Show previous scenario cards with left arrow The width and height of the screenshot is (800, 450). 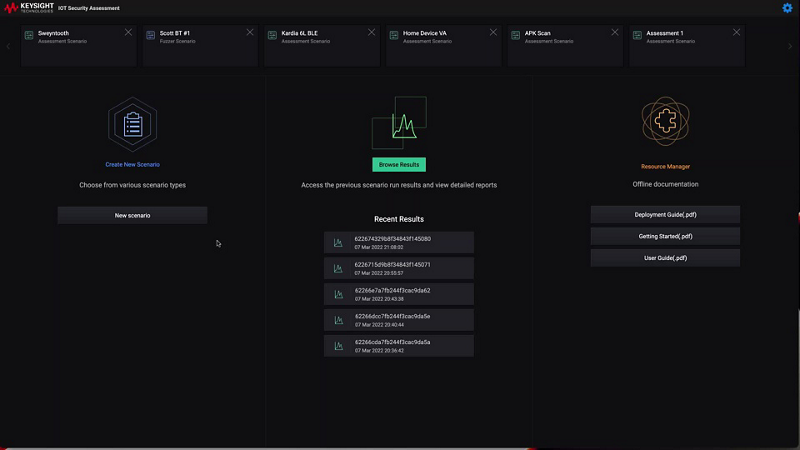point(8,46)
